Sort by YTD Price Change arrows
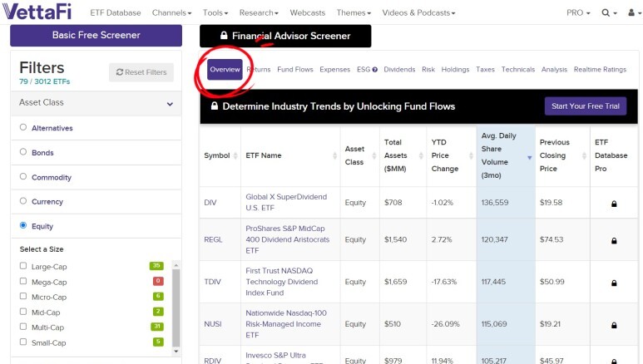Image resolution: width=643 pixels, height=364 pixels. [x=471, y=155]
